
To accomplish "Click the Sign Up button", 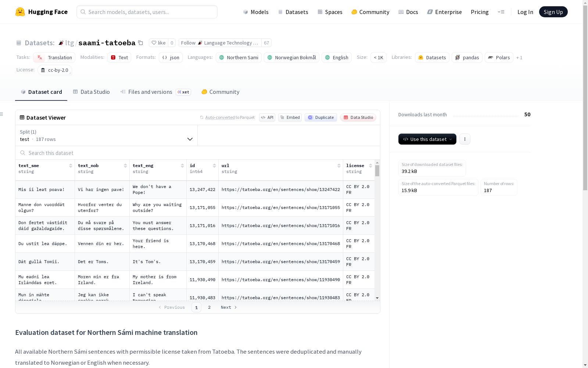I will (x=553, y=12).
